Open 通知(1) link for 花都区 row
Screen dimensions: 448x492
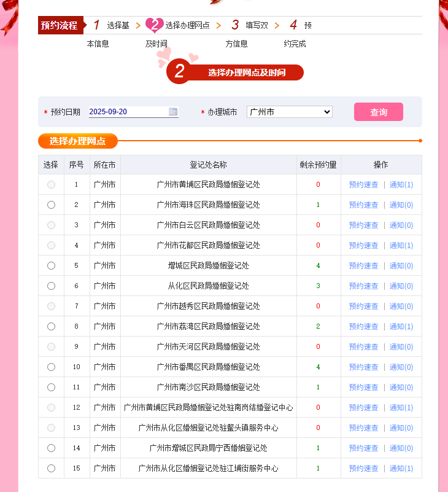[x=401, y=245]
